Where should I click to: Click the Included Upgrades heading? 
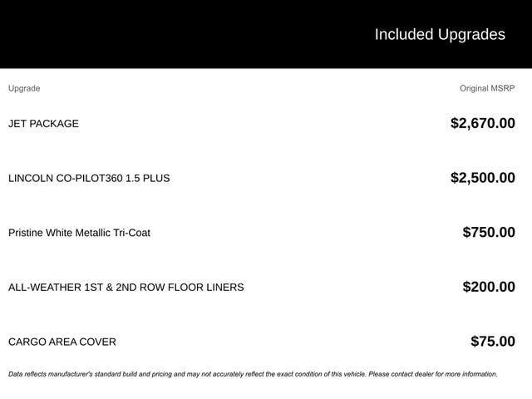point(440,34)
